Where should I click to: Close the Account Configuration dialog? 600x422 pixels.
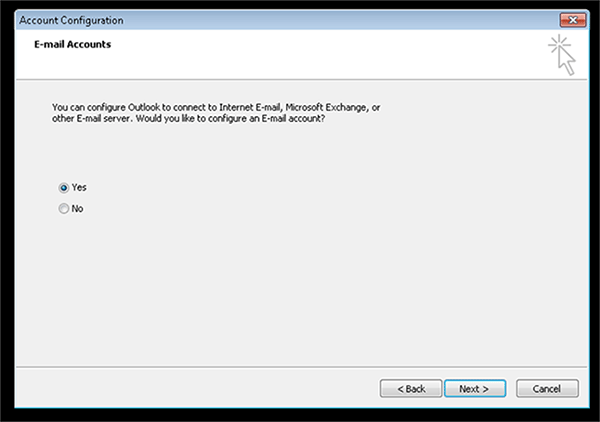point(573,20)
